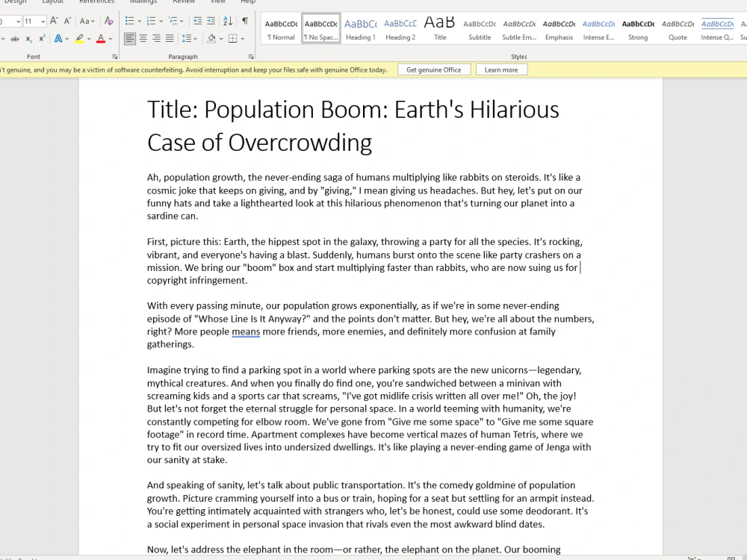The image size is (747, 560).
Task: Apply the Heading 2 style
Action: pyautogui.click(x=400, y=28)
